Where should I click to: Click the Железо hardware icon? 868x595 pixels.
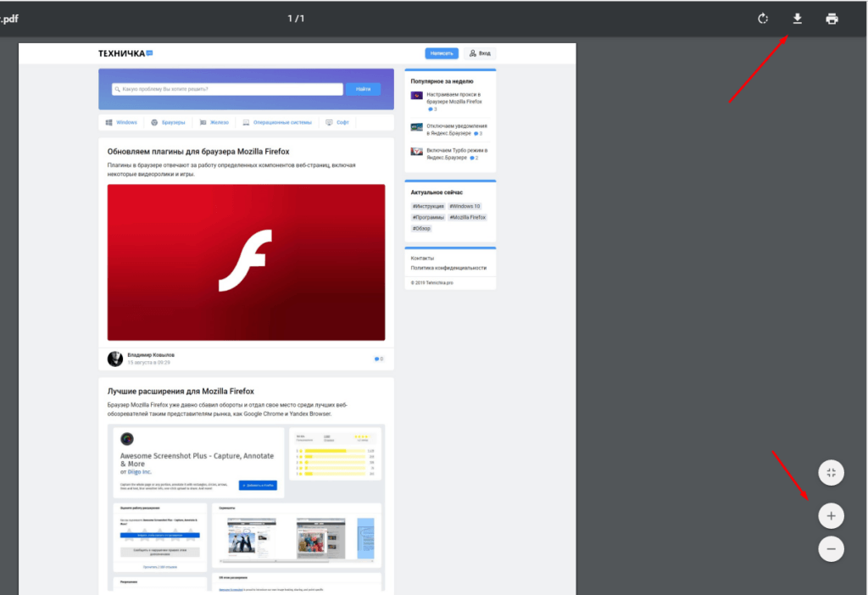(203, 122)
